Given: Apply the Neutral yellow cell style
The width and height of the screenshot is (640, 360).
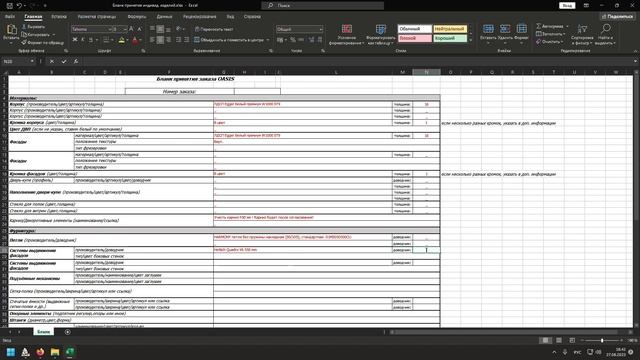Looking at the screenshot, I should pos(450,29).
